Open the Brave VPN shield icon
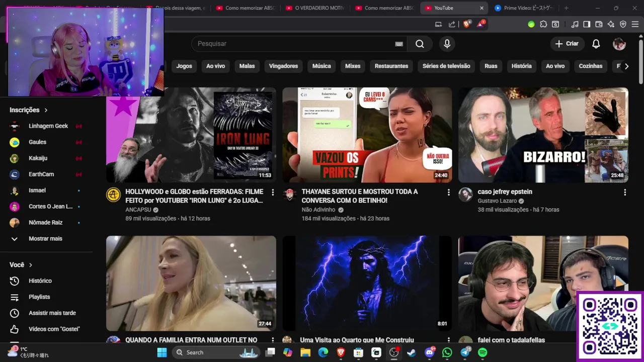This screenshot has width=644, height=362. click(623, 24)
